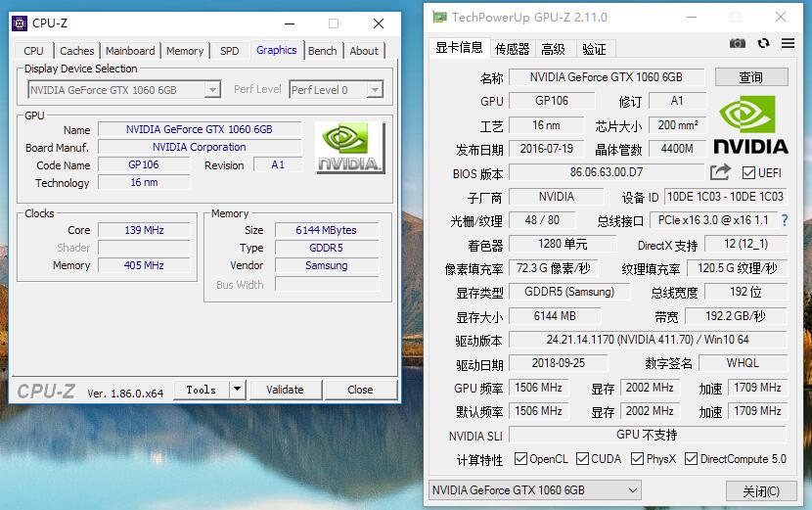The height and width of the screenshot is (510, 812).
Task: Switch to the 传感器 tab
Action: coord(513,49)
